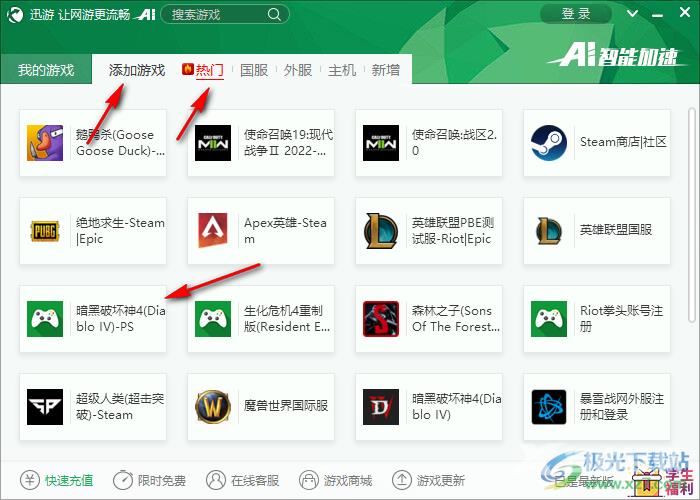
Task: Click the 迅游 logo icon in title bar
Action: click(15, 15)
